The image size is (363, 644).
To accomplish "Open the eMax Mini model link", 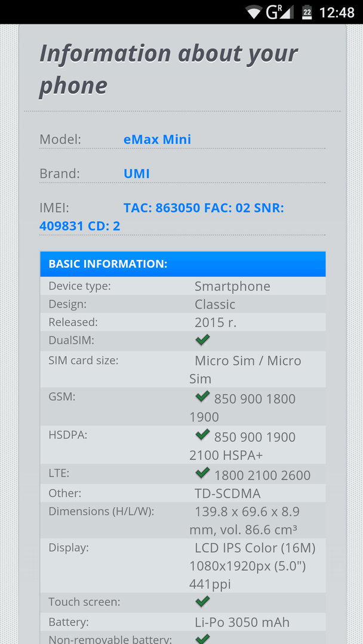I will [x=158, y=139].
